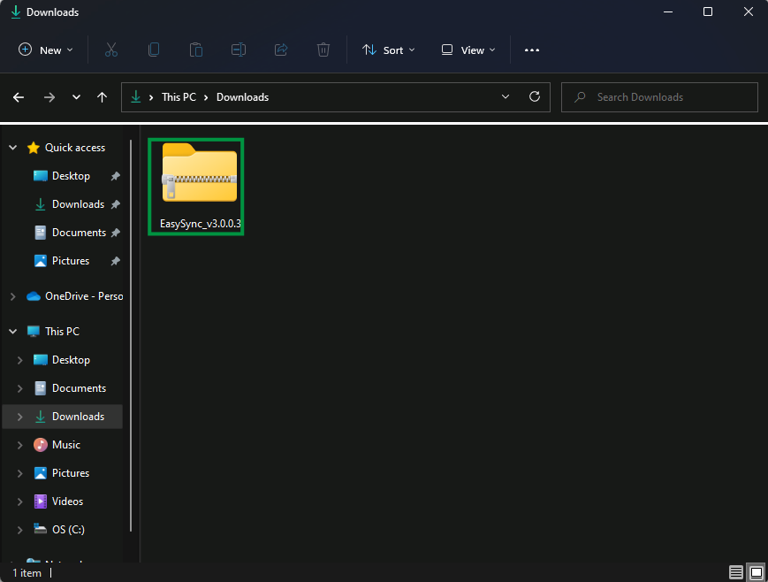The image size is (768, 582).
Task: Open the Sort dropdown menu
Action: 388,50
